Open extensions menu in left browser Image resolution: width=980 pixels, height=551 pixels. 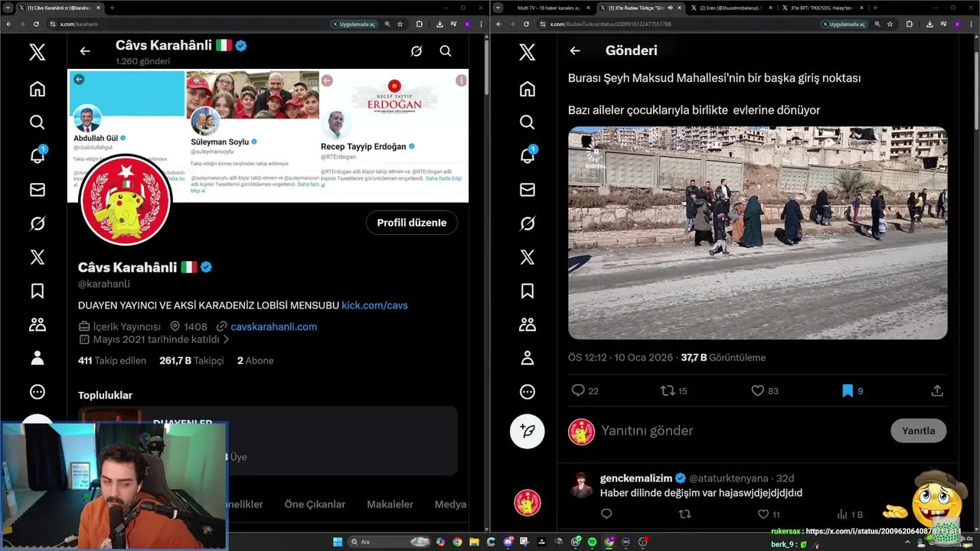[420, 24]
